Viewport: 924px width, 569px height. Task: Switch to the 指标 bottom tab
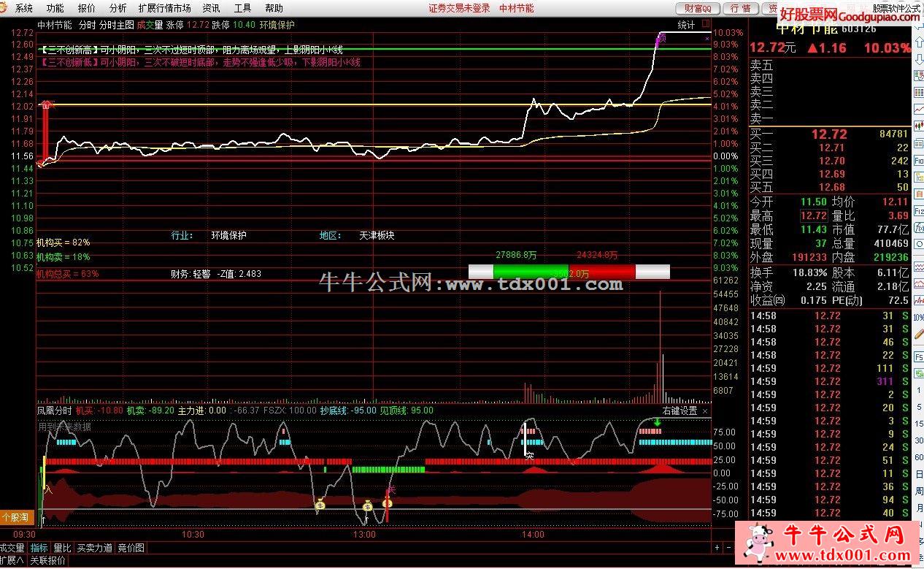pos(39,548)
